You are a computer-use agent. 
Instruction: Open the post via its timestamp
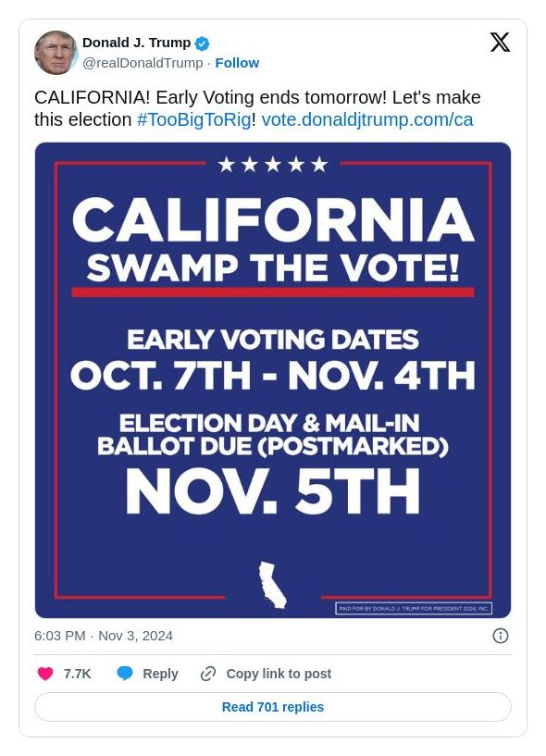[91, 636]
